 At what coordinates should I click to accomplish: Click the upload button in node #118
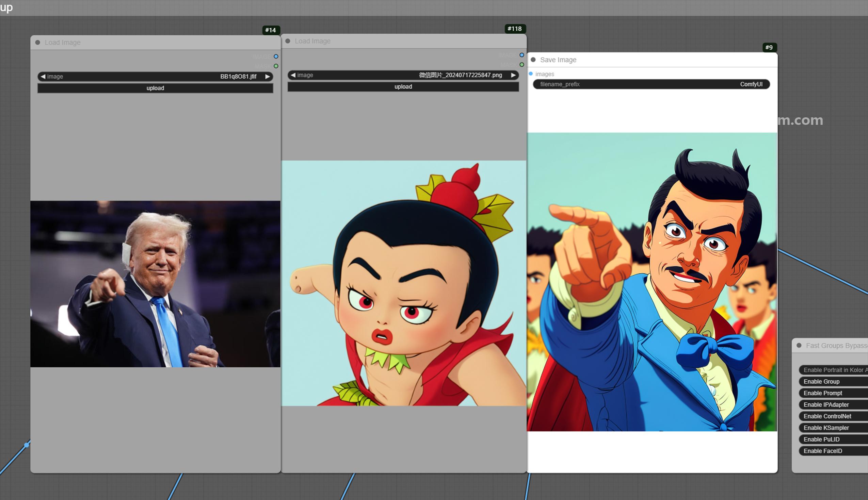click(x=403, y=87)
